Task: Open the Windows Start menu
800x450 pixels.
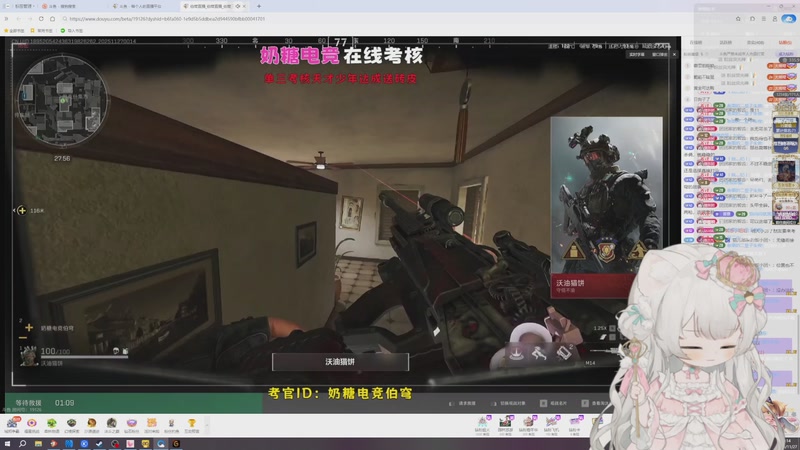Action: (7, 444)
